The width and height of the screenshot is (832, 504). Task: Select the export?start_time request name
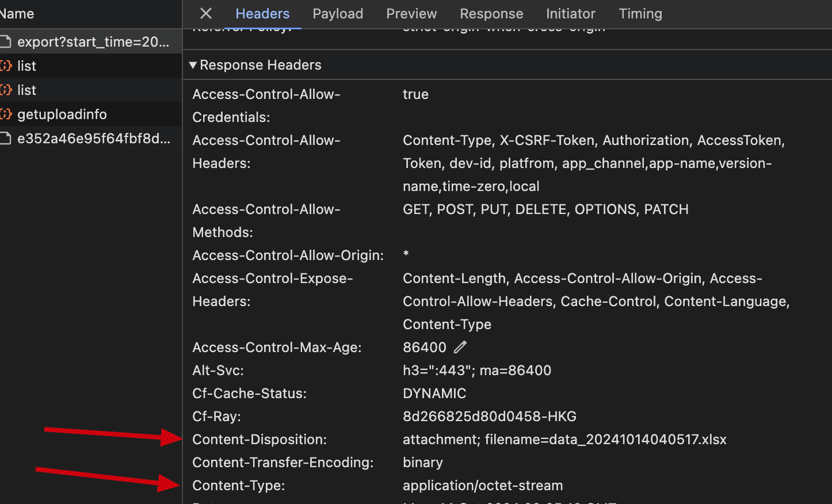[x=93, y=42]
